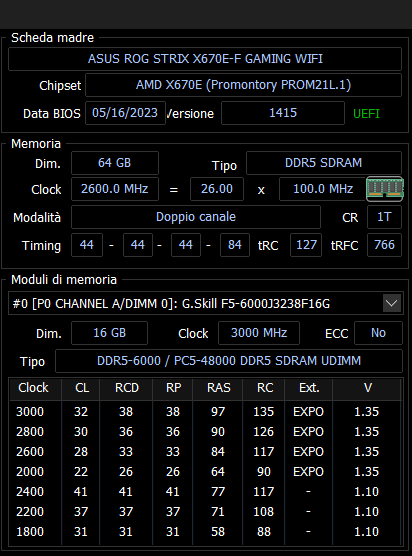Click RC value 135 in the table
Viewport: 412px width, 556px height.
point(263,412)
